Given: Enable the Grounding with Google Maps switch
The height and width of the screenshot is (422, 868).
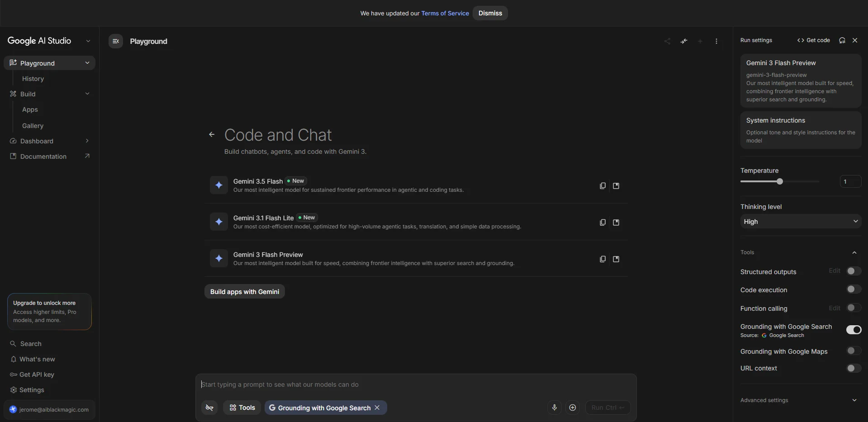Looking at the screenshot, I should click(x=854, y=351).
